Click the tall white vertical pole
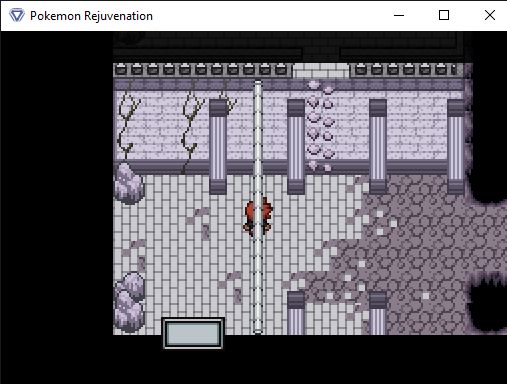 click(x=258, y=207)
